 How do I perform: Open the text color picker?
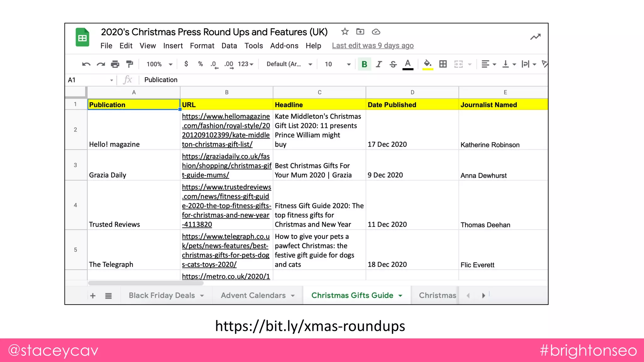408,64
